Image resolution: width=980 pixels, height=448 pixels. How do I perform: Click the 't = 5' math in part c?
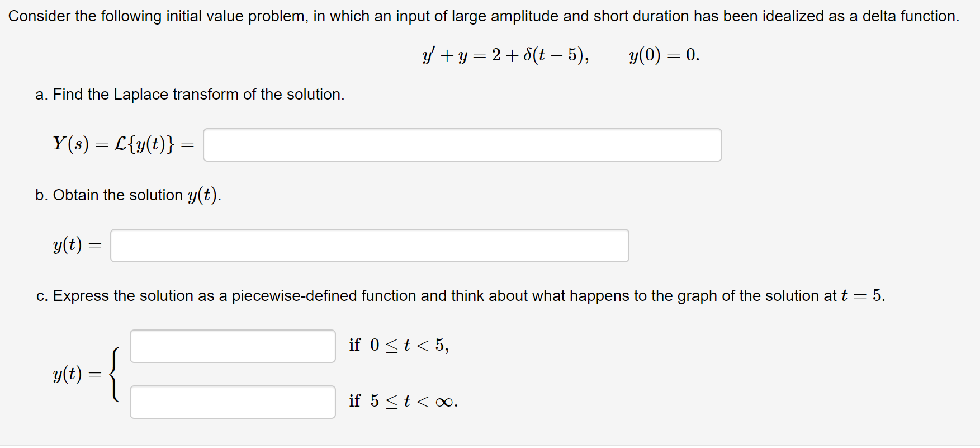(862, 295)
